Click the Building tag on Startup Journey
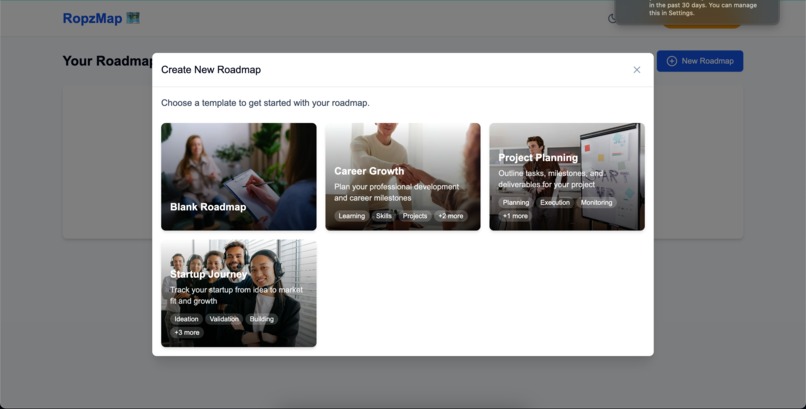 click(x=262, y=319)
